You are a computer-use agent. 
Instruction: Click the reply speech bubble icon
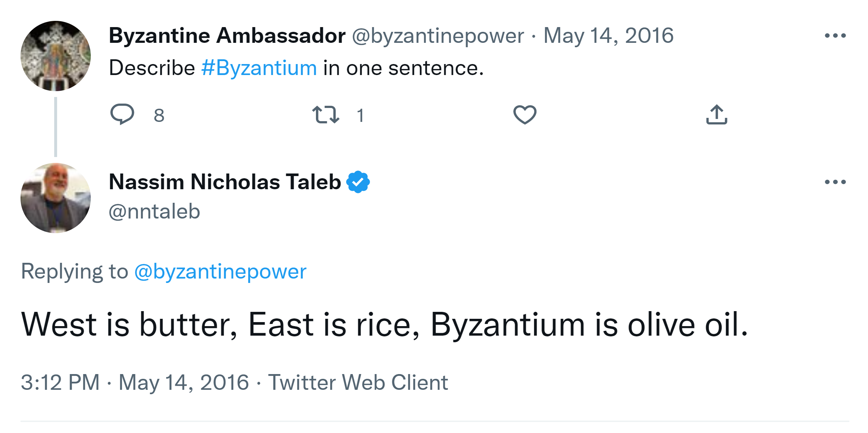coord(122,115)
